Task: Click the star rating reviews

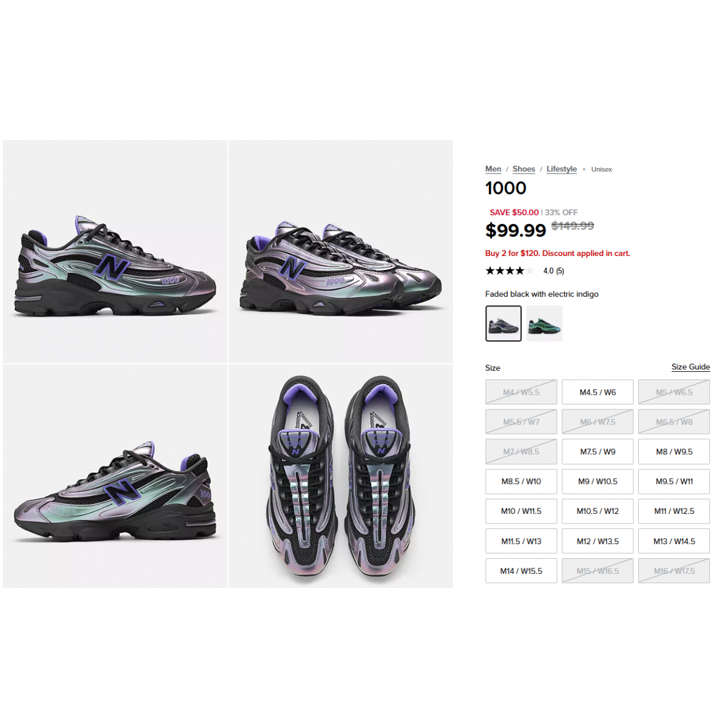Action: (x=525, y=271)
